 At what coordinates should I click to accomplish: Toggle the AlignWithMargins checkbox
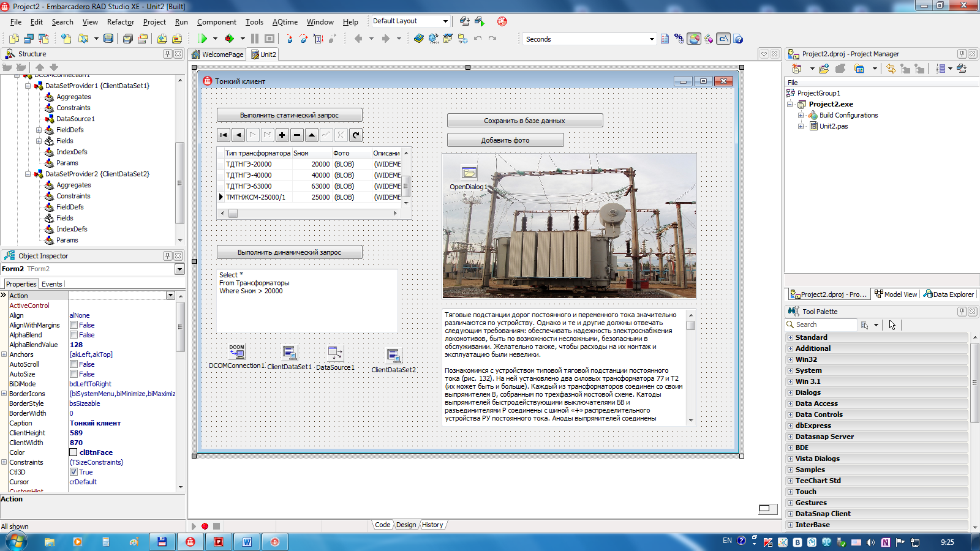pyautogui.click(x=73, y=325)
